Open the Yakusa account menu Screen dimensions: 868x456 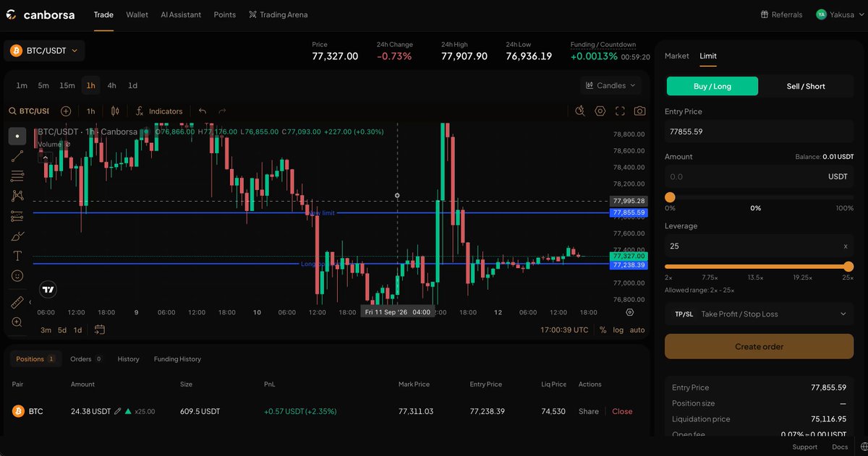(x=839, y=14)
